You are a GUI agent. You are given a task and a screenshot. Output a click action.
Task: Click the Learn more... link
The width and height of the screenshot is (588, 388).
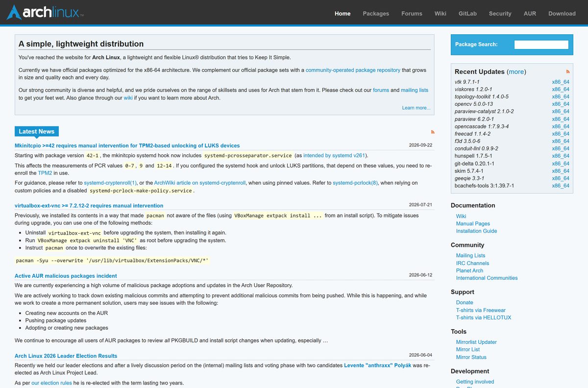(x=416, y=108)
